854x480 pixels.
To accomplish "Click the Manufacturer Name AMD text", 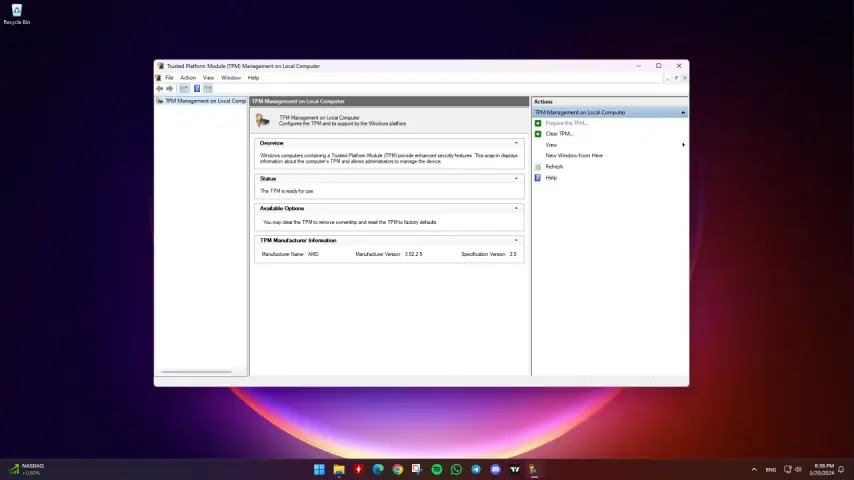I will tap(290, 254).
